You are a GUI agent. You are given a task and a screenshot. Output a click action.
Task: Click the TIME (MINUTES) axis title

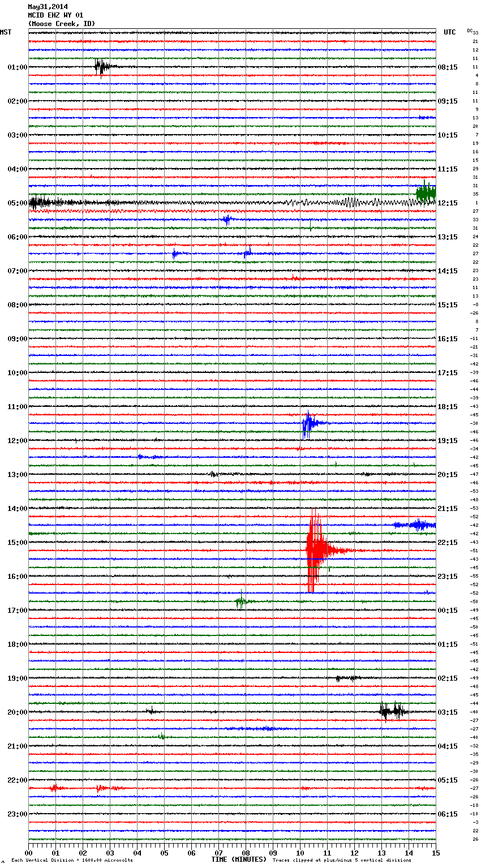(x=239, y=860)
